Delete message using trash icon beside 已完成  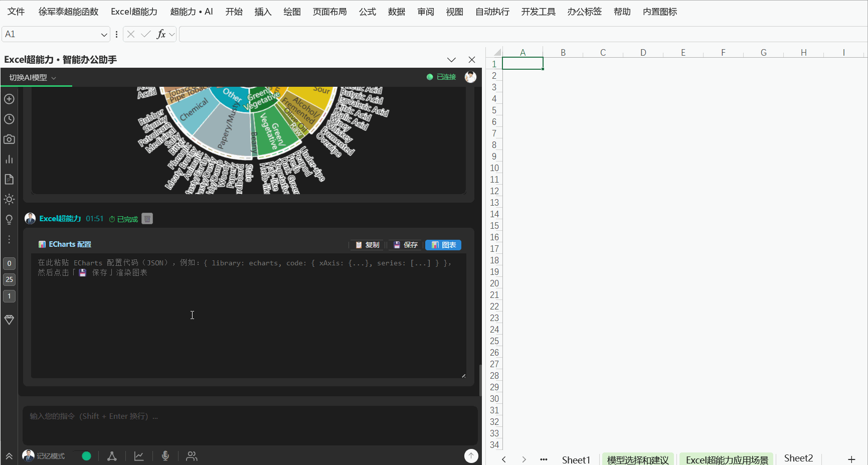[x=147, y=219]
